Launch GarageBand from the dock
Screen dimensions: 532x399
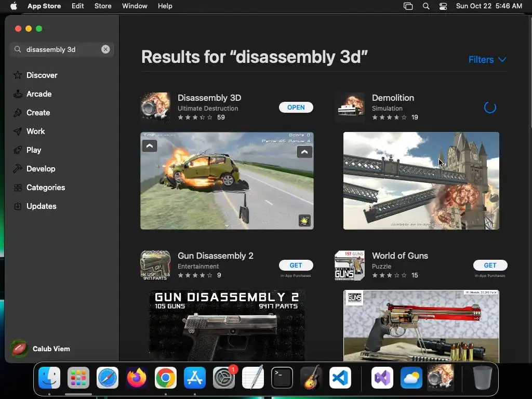tap(311, 378)
